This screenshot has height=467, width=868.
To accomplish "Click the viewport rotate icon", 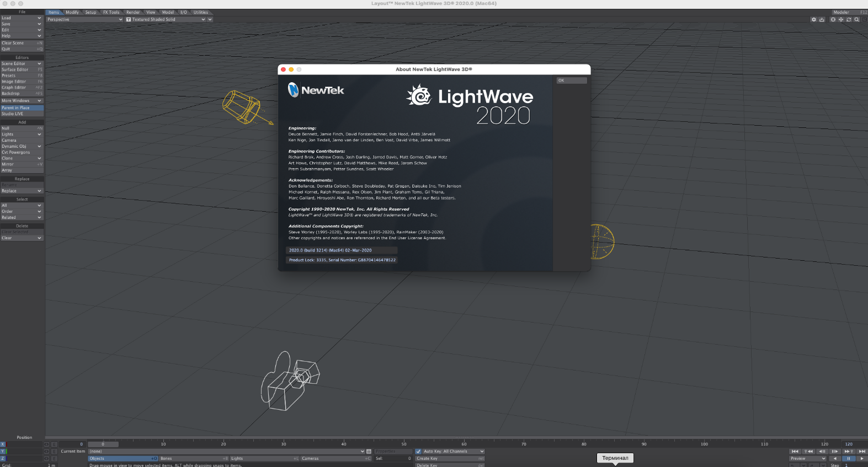I will click(849, 19).
